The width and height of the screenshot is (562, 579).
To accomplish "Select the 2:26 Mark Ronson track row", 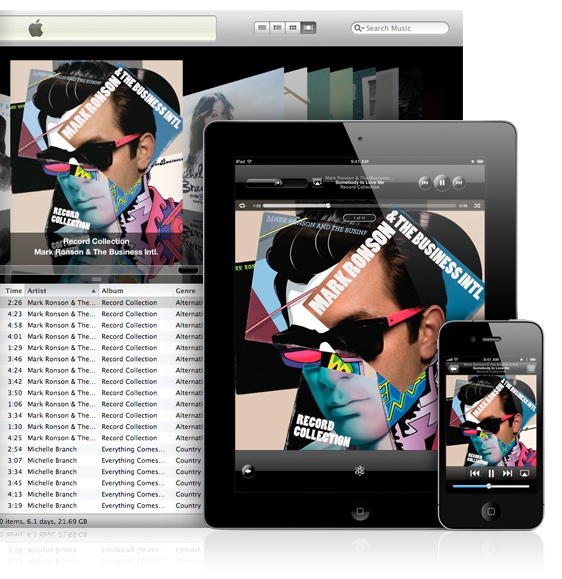I will tap(102, 302).
